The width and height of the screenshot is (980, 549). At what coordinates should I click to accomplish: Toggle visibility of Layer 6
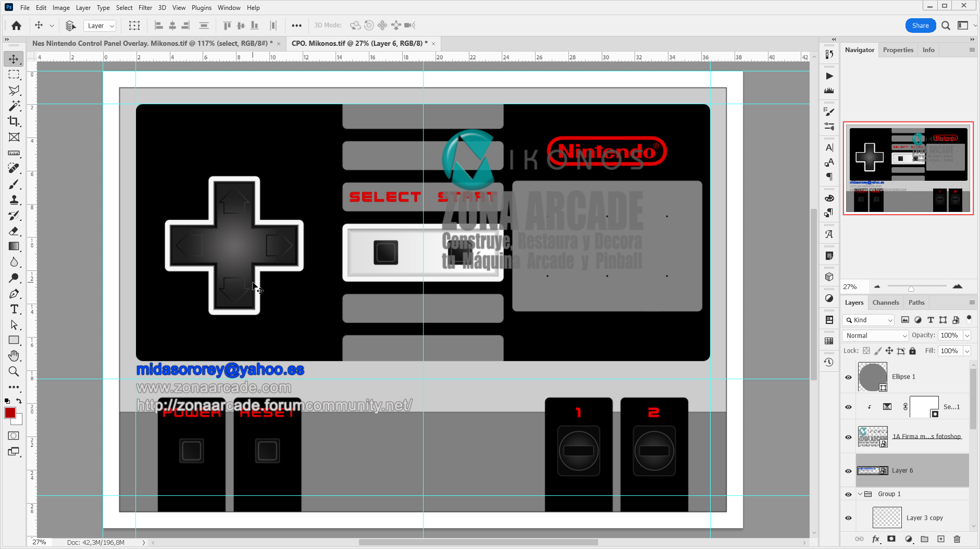click(x=848, y=471)
